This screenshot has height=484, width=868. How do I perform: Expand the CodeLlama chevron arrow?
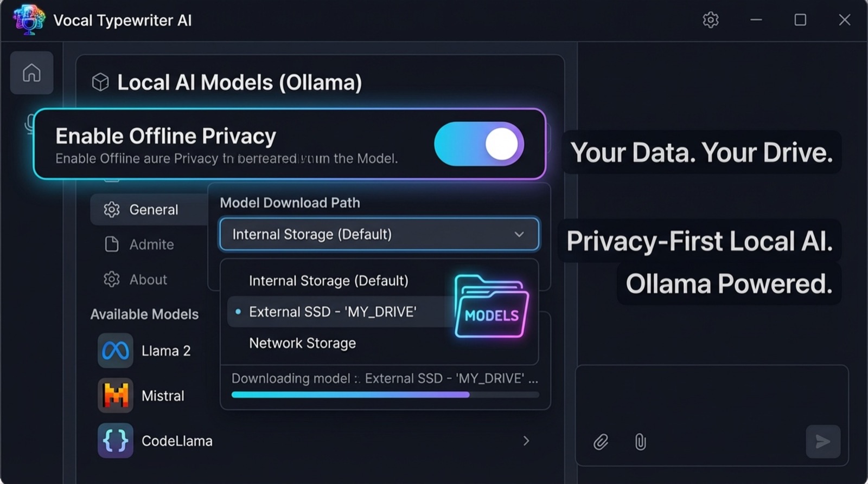(526, 441)
